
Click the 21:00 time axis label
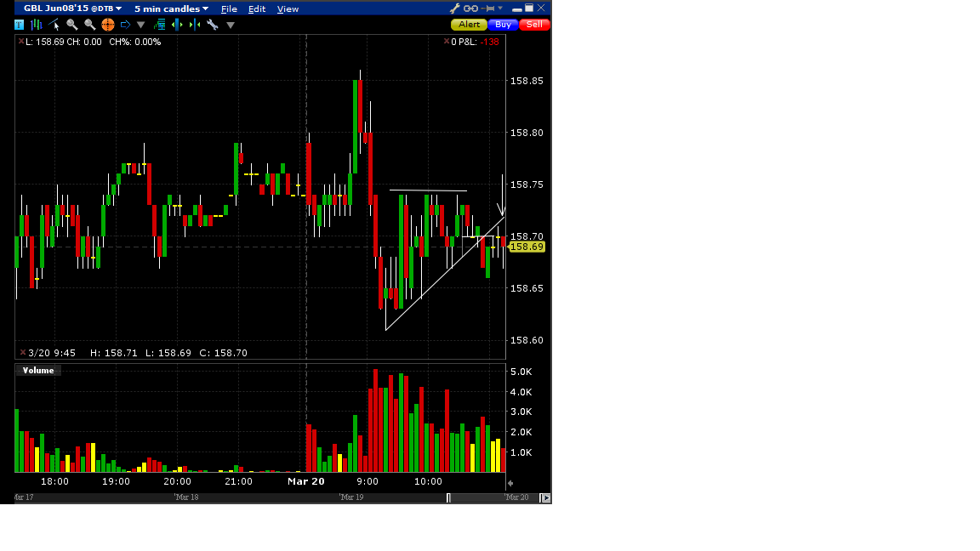point(239,481)
